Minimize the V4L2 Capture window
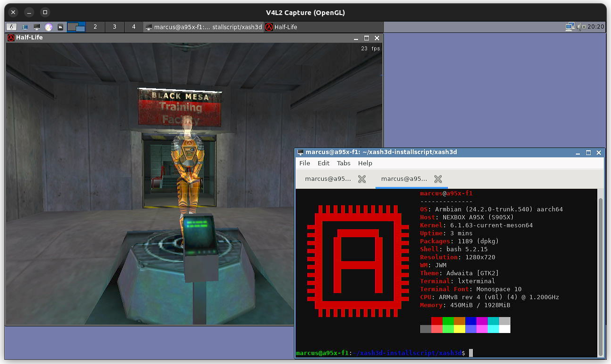Viewport: 611px width, 364px height. tap(29, 12)
